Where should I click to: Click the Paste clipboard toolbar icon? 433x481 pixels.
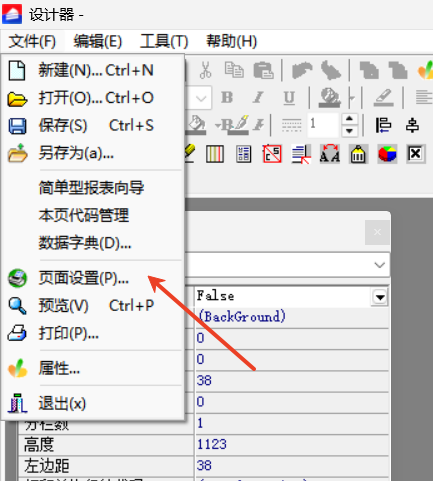263,70
